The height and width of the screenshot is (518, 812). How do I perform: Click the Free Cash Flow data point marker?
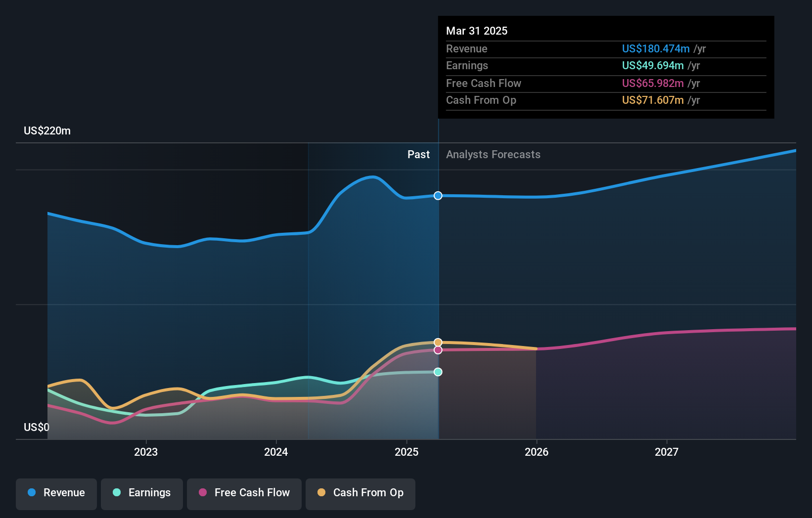click(x=438, y=350)
